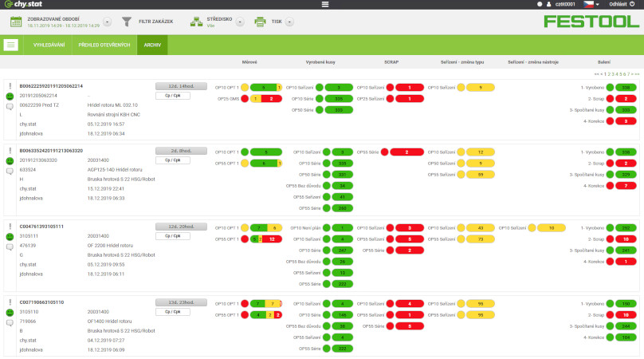Click the Odhlásit power icon
Image resolution: width=644 pixels, height=359 pixels.
632,4
